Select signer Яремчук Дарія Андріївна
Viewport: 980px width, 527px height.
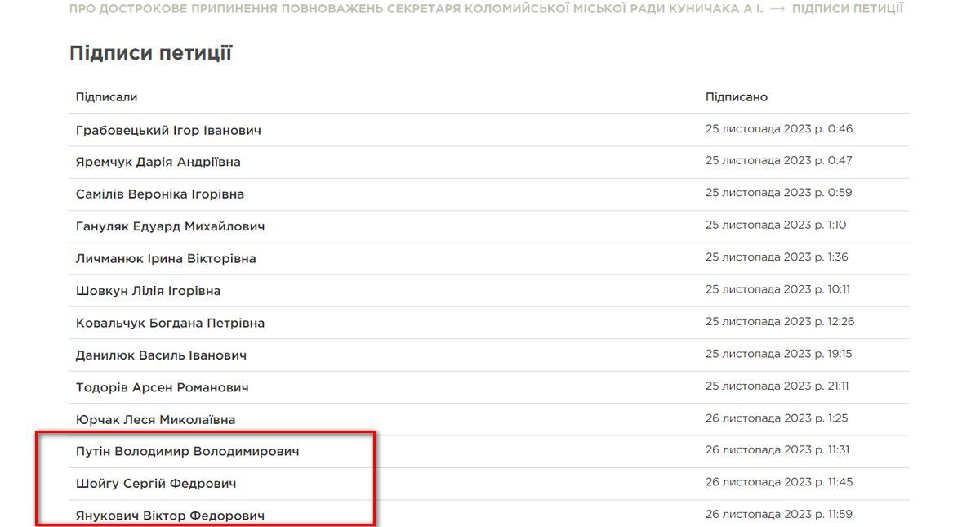click(158, 163)
